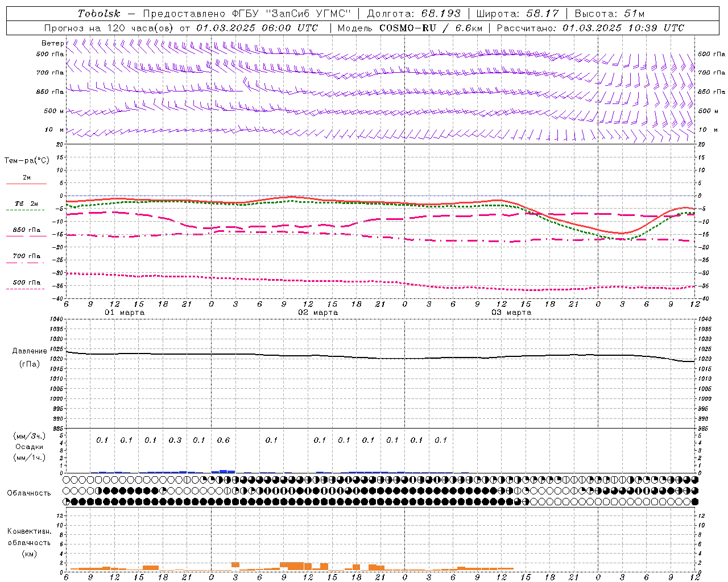Click the 500 м wind level label on the right axis
This screenshot has width=728, height=582.
point(708,111)
